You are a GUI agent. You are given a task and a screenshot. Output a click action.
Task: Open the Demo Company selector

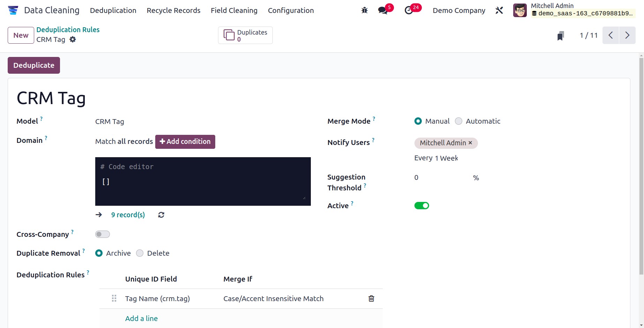coord(459,10)
